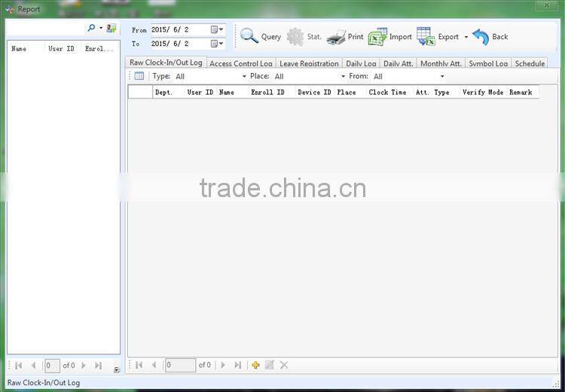565x392 pixels.
Task: Expand the Type filter dropdown
Action: [x=243, y=76]
